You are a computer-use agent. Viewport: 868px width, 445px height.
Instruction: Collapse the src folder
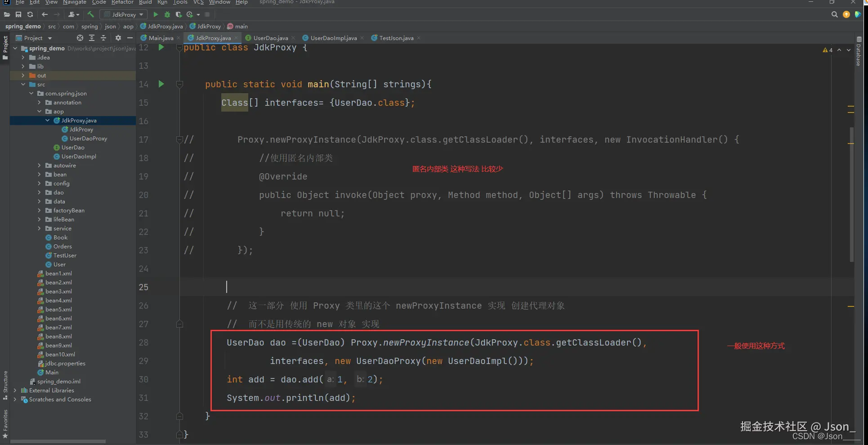(23, 84)
